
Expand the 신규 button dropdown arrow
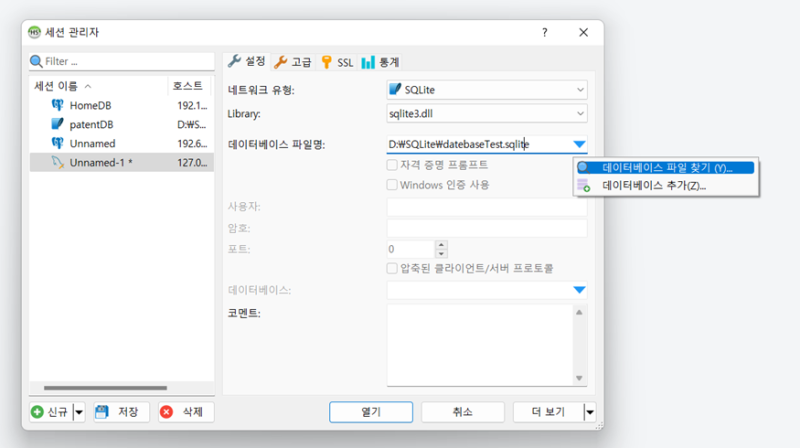pyautogui.click(x=79, y=412)
